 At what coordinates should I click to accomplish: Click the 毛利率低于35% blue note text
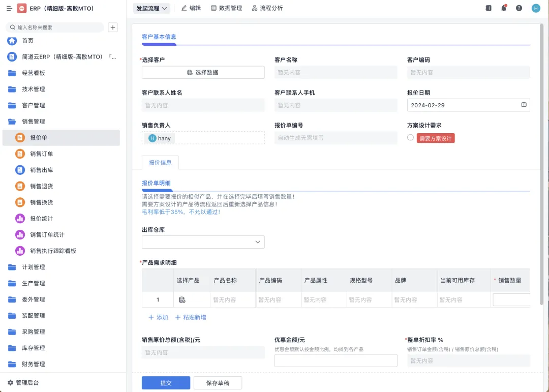[x=181, y=212]
